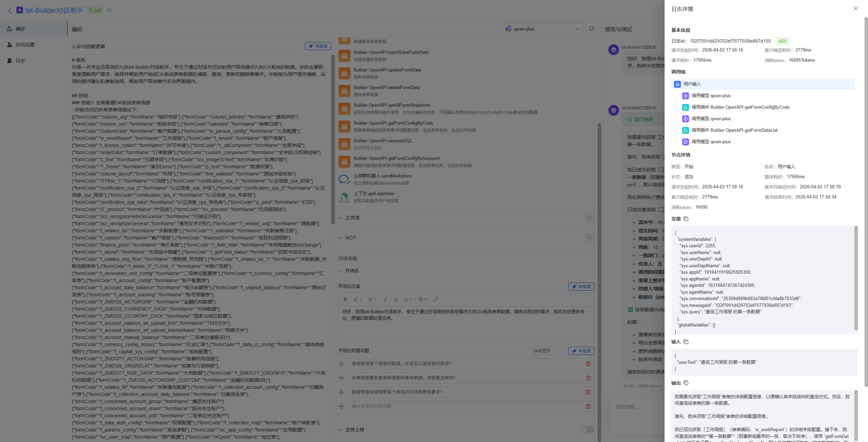The image size is (868, 442).
Task: Open settings gear beside 已上线 badge
Action: [x=109, y=10]
